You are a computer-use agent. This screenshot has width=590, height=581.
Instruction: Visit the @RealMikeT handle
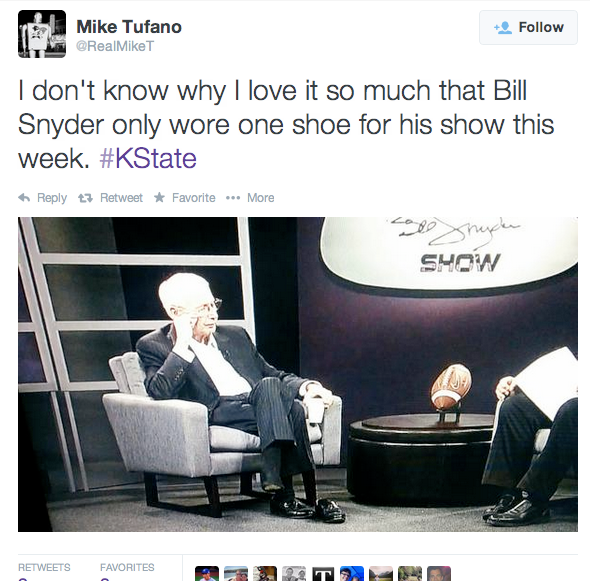[x=115, y=46]
